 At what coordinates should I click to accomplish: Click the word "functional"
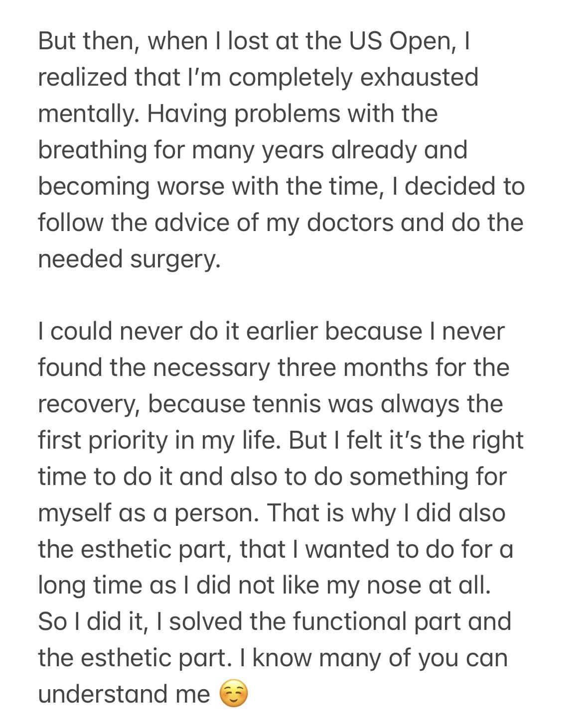(x=353, y=622)
